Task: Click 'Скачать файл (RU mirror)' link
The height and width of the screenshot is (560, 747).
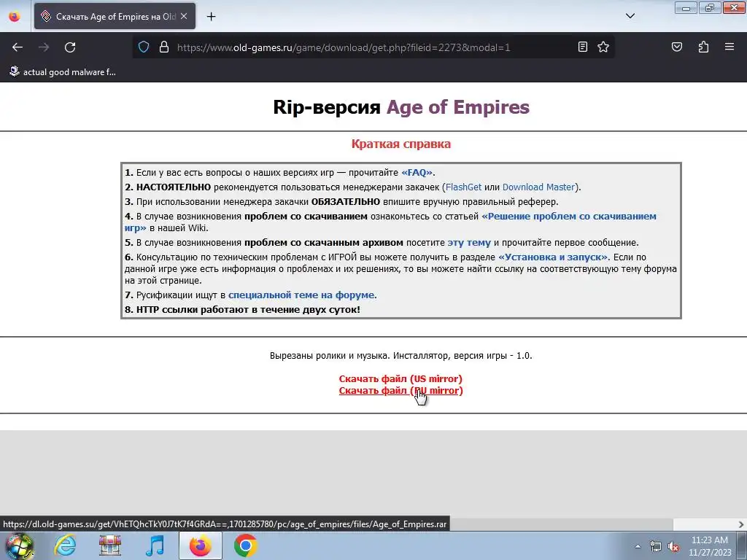Action: pyautogui.click(x=400, y=391)
